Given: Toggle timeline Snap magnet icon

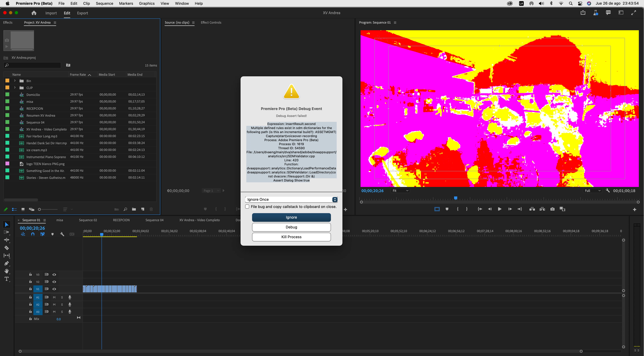Looking at the screenshot, I should 33,234.
